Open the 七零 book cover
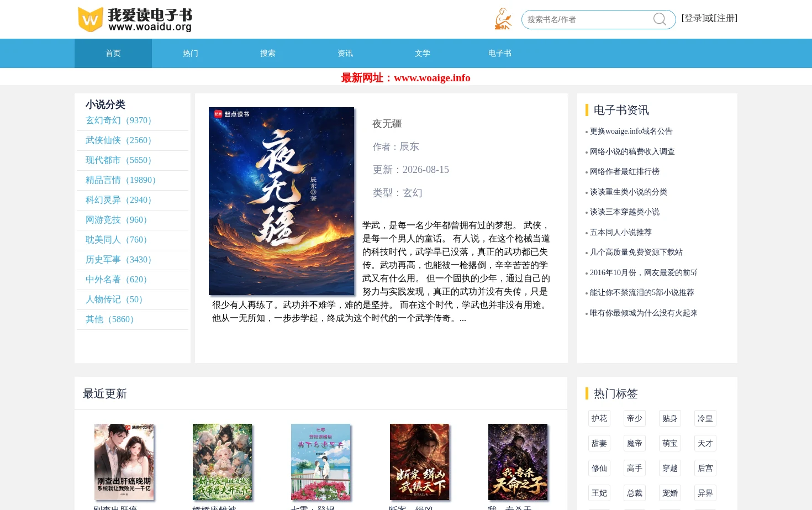This screenshot has height=510, width=812. click(321, 462)
